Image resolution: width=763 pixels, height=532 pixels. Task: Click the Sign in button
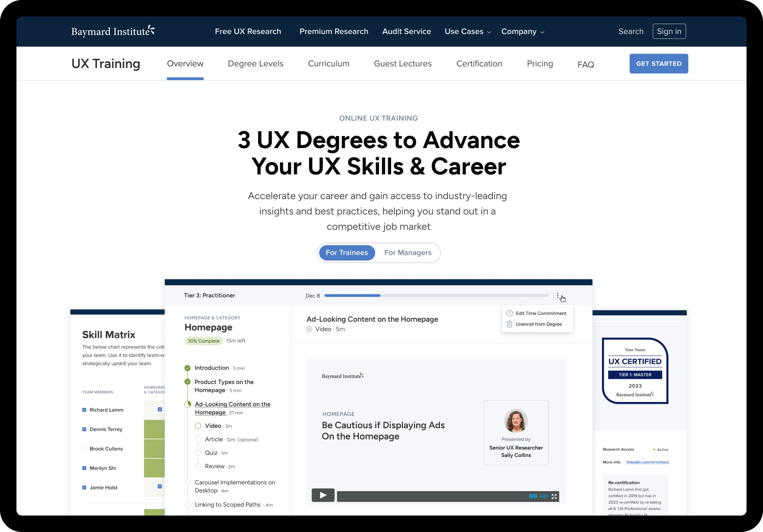pyautogui.click(x=669, y=31)
